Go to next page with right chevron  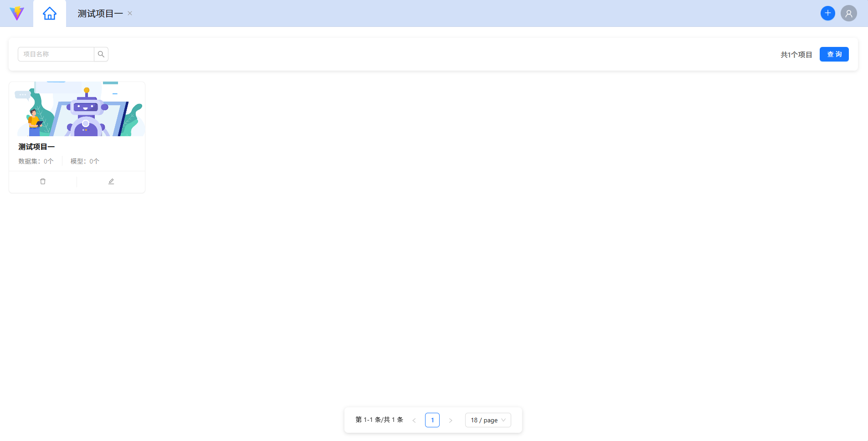pyautogui.click(x=451, y=420)
